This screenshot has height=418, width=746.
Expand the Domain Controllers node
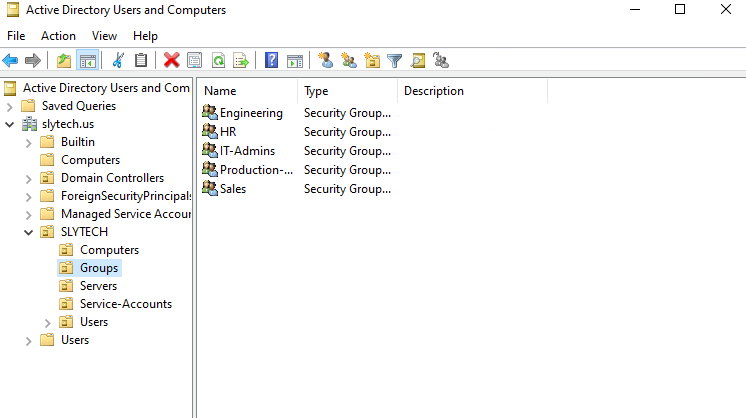[x=29, y=179]
